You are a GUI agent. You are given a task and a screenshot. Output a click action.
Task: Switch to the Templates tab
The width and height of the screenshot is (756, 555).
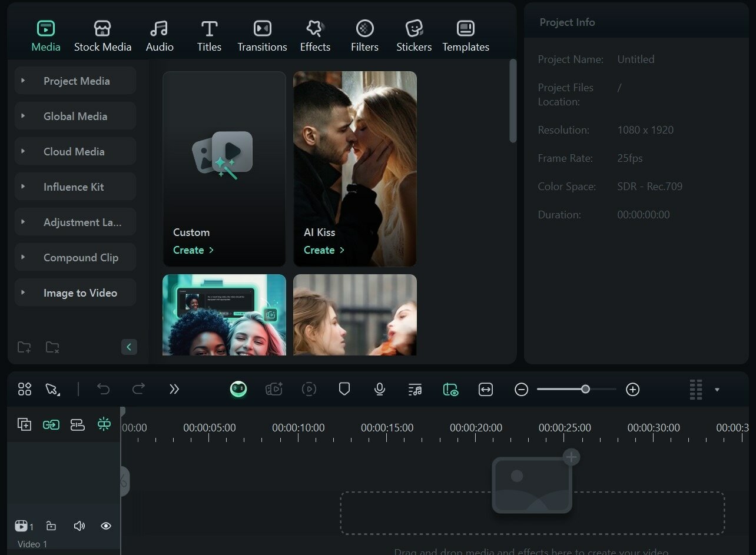466,36
